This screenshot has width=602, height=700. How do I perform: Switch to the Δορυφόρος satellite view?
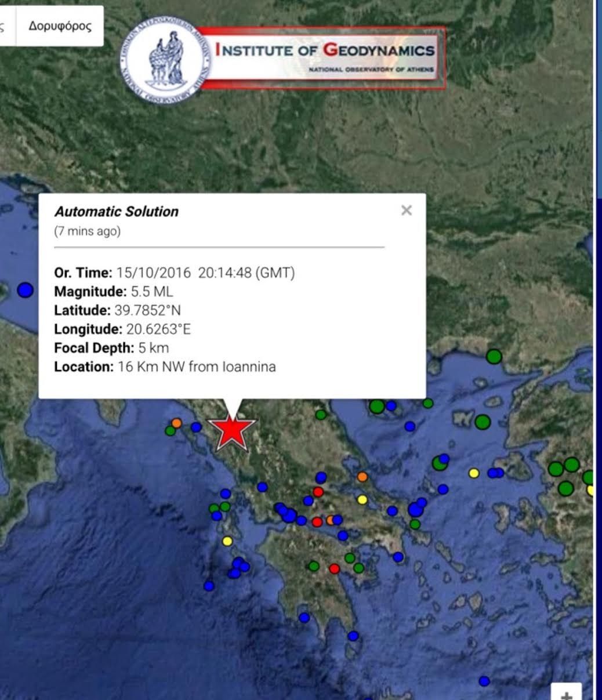click(60, 26)
